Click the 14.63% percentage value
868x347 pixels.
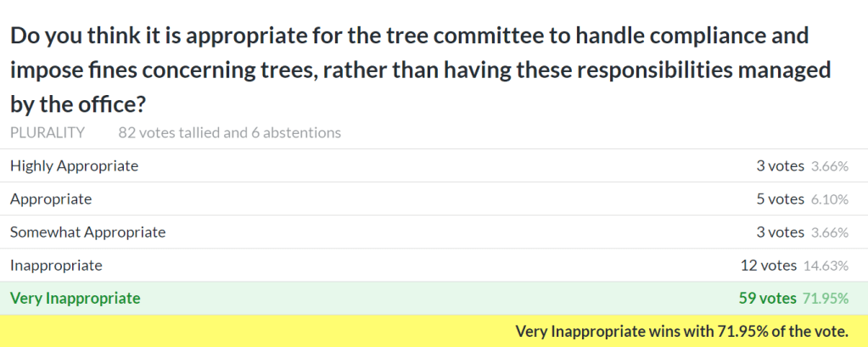click(x=826, y=266)
